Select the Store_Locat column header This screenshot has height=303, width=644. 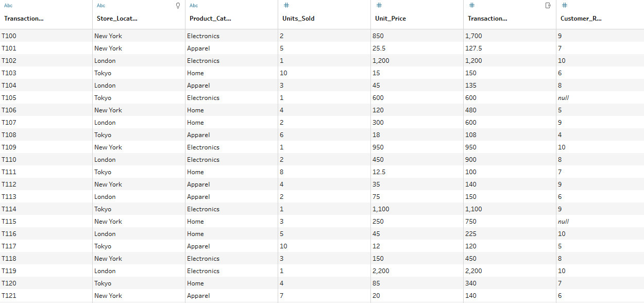pos(117,19)
